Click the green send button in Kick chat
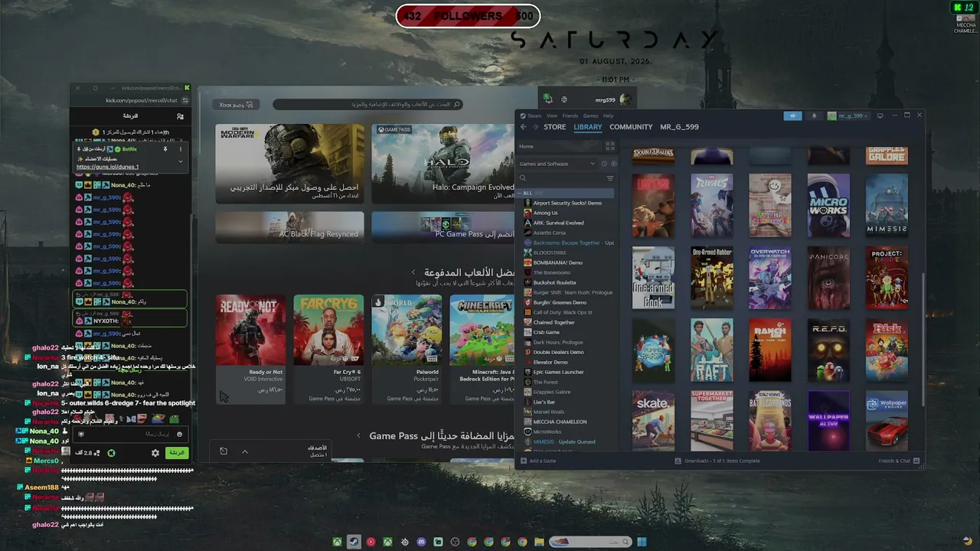The height and width of the screenshot is (551, 980). point(177,453)
